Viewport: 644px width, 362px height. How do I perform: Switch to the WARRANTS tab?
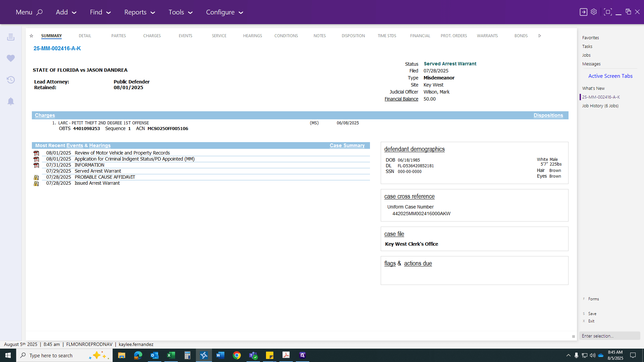click(487, 36)
